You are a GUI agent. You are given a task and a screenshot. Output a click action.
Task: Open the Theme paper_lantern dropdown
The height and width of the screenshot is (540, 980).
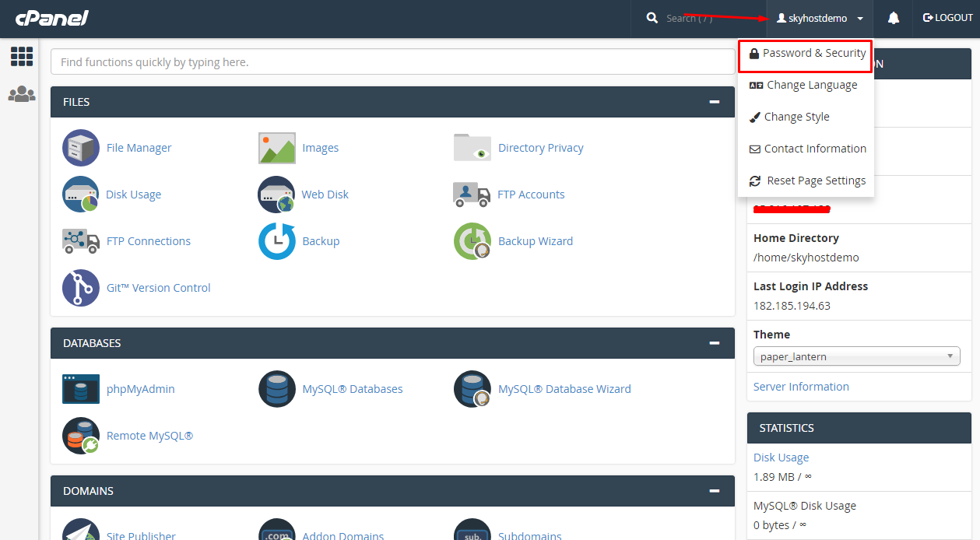(857, 356)
